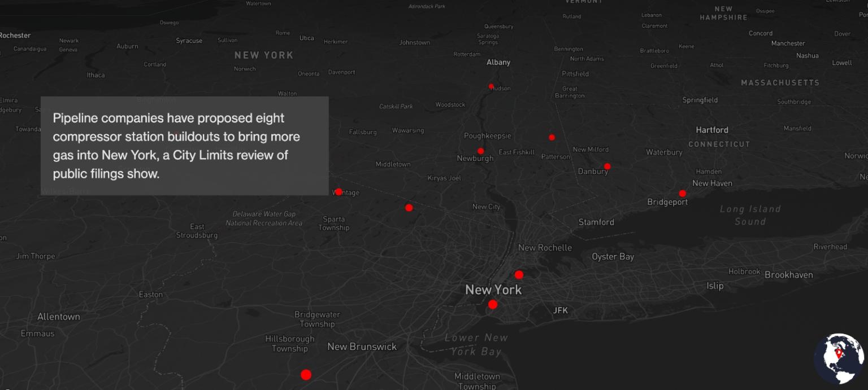868x390 pixels.
Task: Click red marker above Newburgh label
Action: point(480,151)
